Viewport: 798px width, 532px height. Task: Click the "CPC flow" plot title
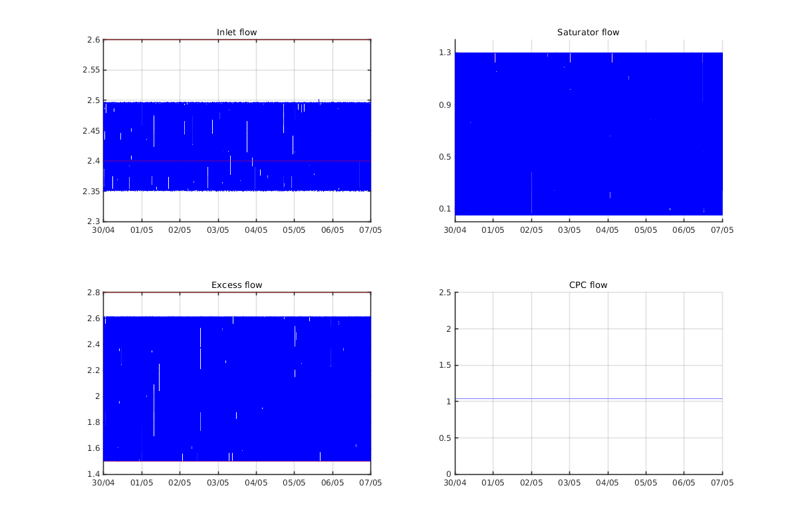pos(589,285)
